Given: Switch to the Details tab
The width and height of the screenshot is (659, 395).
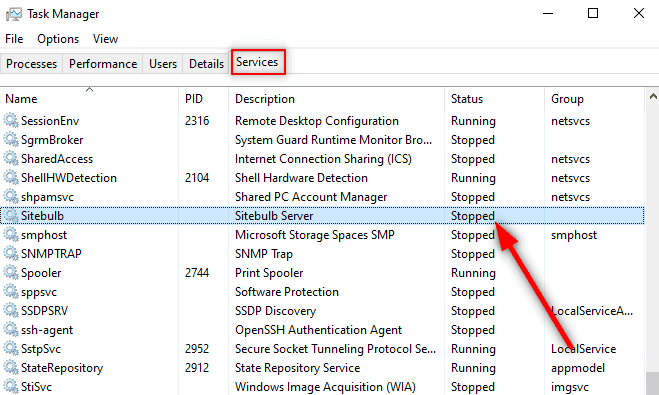Looking at the screenshot, I should (206, 63).
